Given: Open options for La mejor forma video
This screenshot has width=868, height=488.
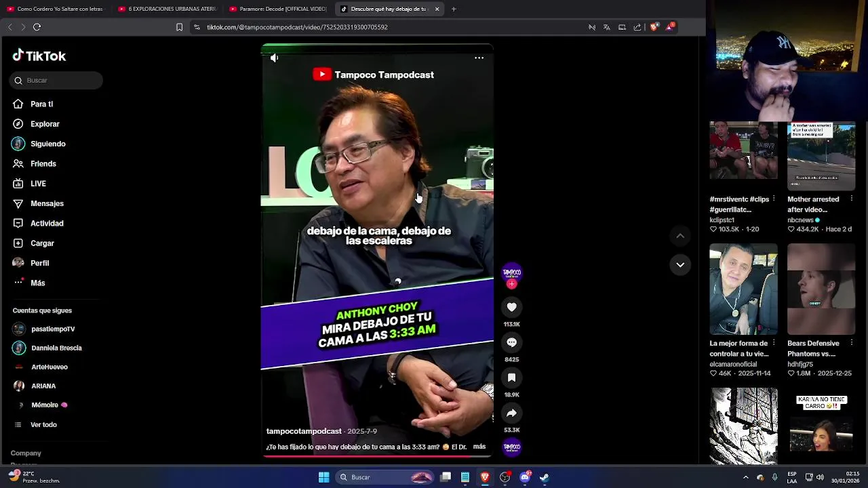Looking at the screenshot, I should coord(774,343).
